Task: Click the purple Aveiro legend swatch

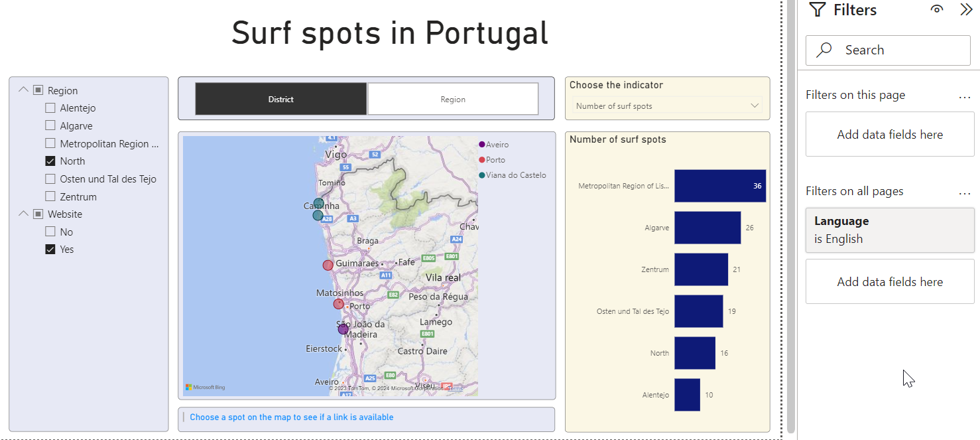Action: [x=482, y=144]
